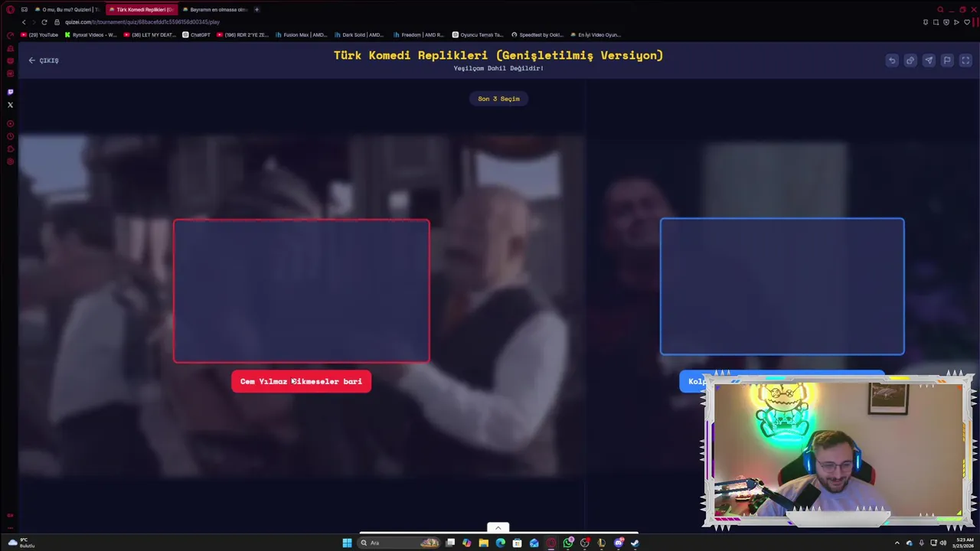
Task: Open the 'En İyi Video Oyun...' bookmark
Action: tap(595, 34)
